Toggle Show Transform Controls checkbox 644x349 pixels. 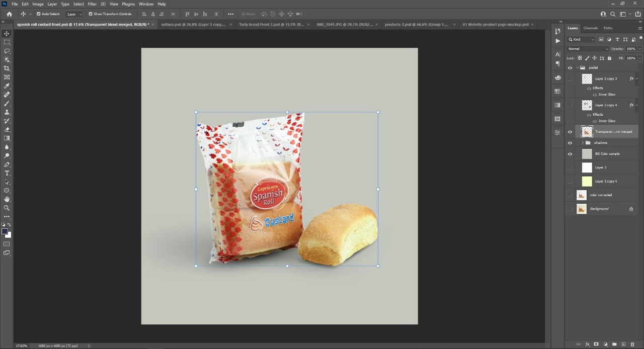coord(91,14)
